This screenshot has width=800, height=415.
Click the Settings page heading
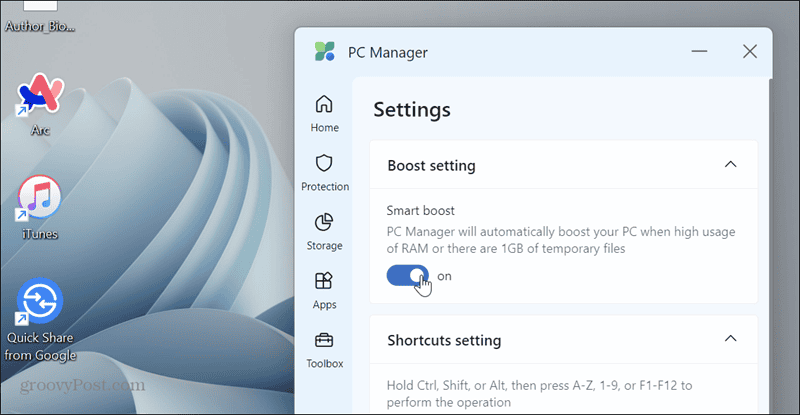coord(412,110)
